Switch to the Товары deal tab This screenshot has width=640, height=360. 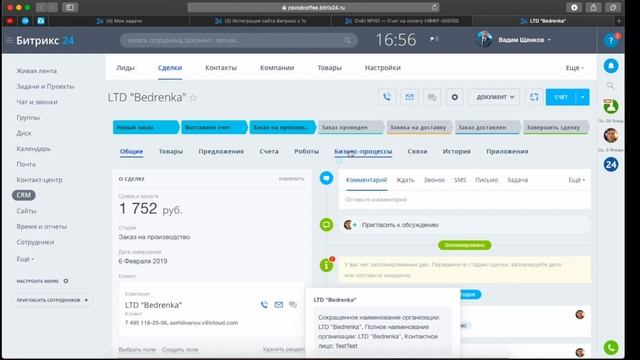click(171, 151)
